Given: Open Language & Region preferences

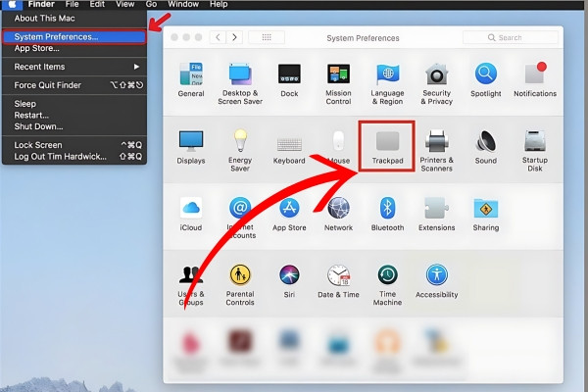Looking at the screenshot, I should 387,83.
